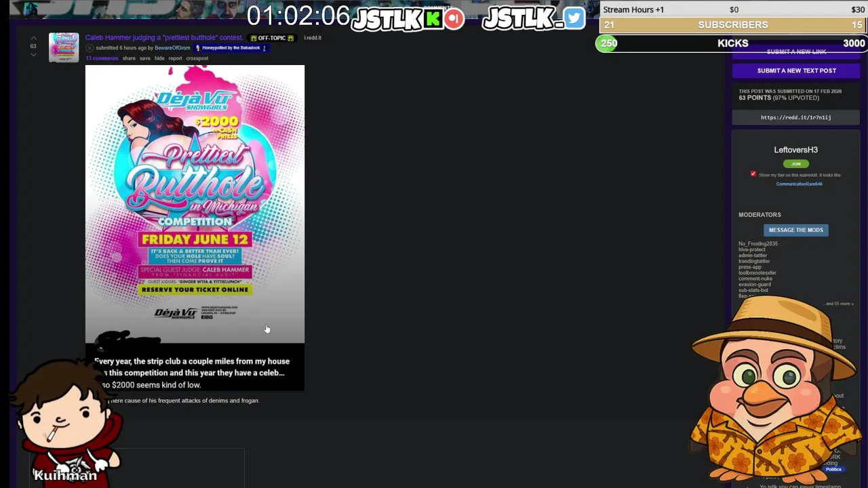Downvote the Caleb Hammer post
This screenshot has width=868, height=488.
click(x=33, y=54)
